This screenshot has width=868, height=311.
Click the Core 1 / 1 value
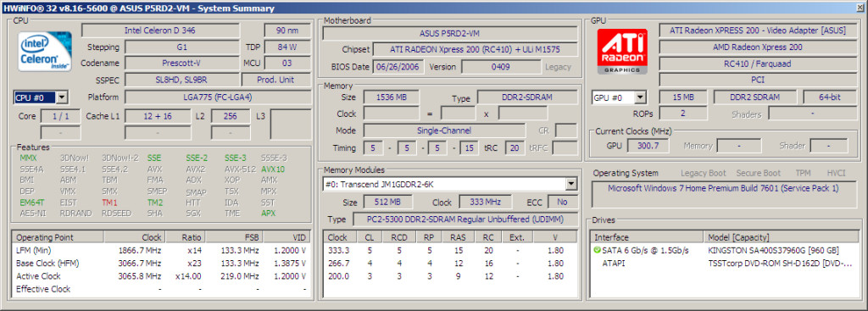click(60, 116)
